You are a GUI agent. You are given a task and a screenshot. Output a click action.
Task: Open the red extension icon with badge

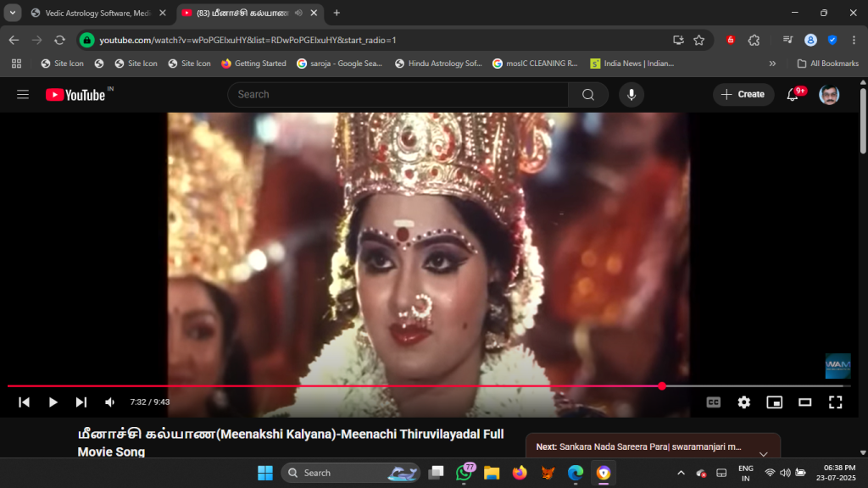(730, 40)
